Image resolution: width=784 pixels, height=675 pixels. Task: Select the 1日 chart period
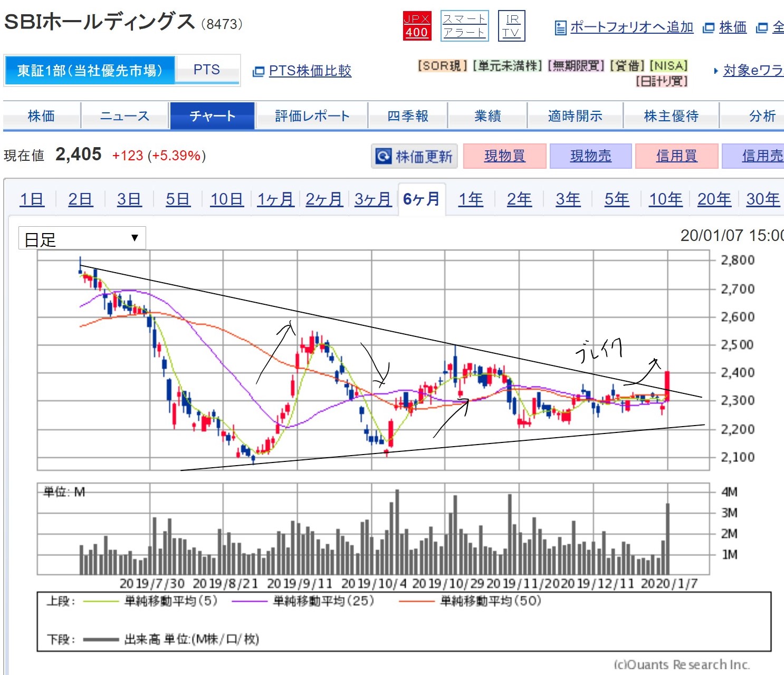coord(32,199)
